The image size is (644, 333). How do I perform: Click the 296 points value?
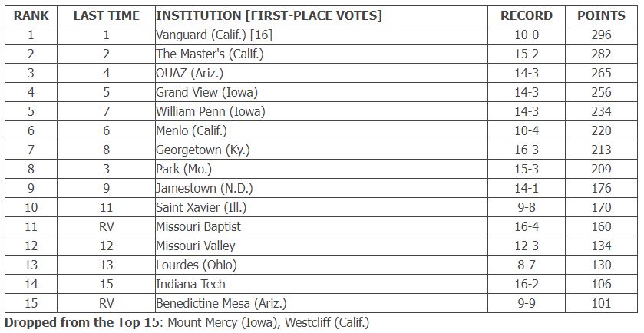[601, 35]
